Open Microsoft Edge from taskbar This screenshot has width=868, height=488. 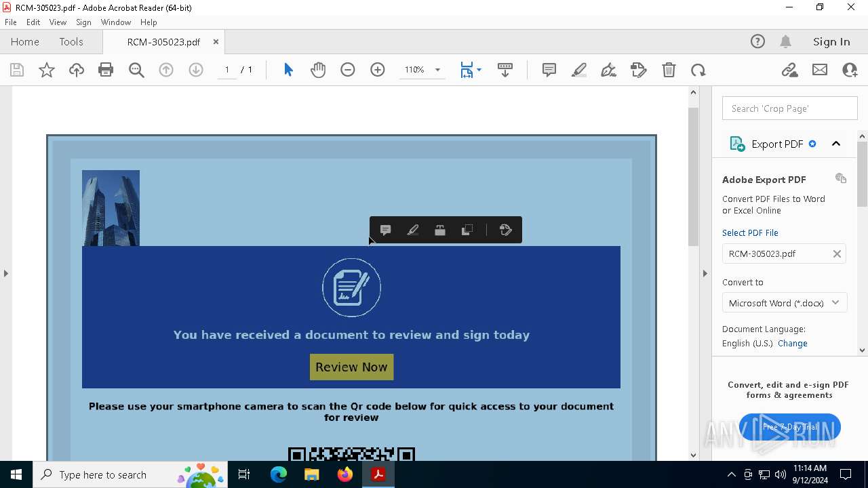279,474
